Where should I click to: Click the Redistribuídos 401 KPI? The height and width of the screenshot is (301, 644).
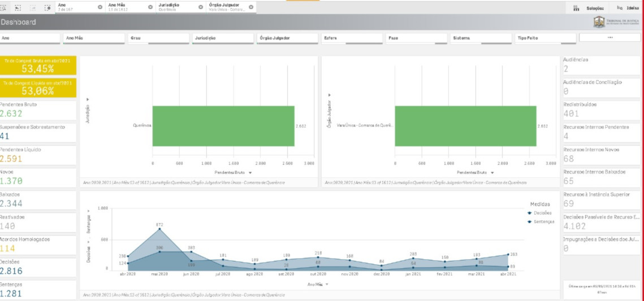[601, 110]
